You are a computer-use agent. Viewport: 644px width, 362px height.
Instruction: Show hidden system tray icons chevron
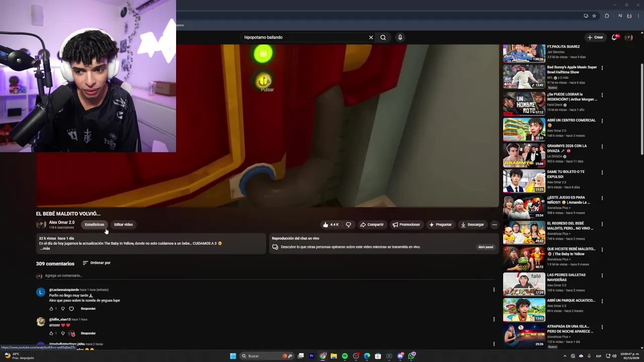[565, 356]
